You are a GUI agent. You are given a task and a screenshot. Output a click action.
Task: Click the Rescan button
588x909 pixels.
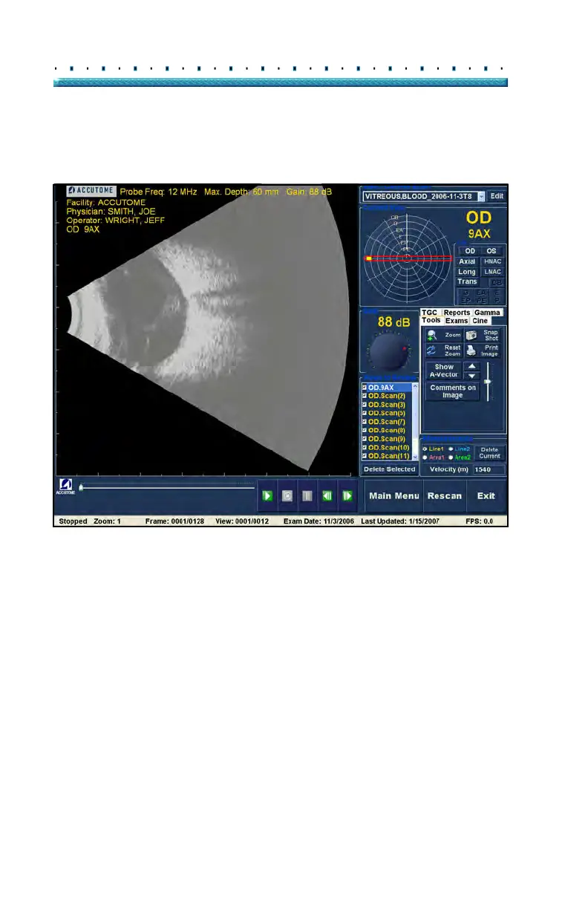tap(445, 496)
